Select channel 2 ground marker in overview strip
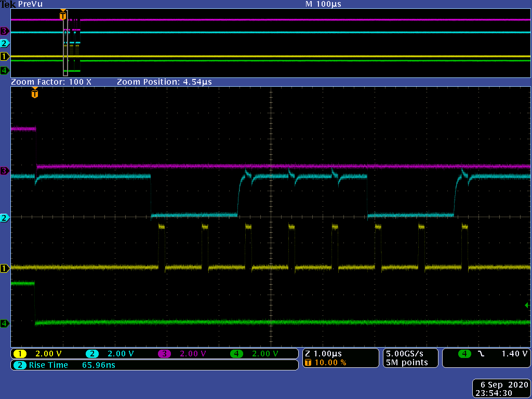532x399 pixels. point(4,43)
